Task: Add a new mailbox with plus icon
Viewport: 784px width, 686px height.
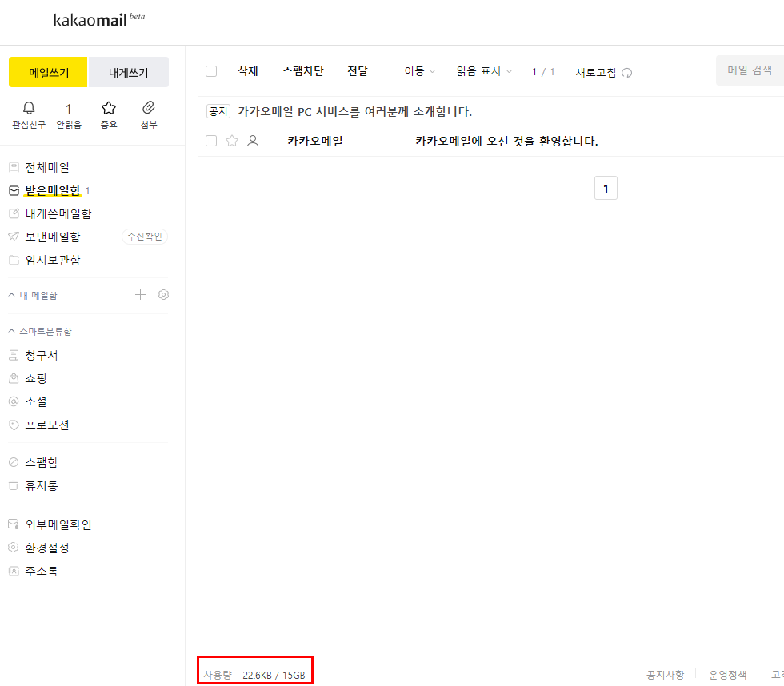Action: click(141, 295)
